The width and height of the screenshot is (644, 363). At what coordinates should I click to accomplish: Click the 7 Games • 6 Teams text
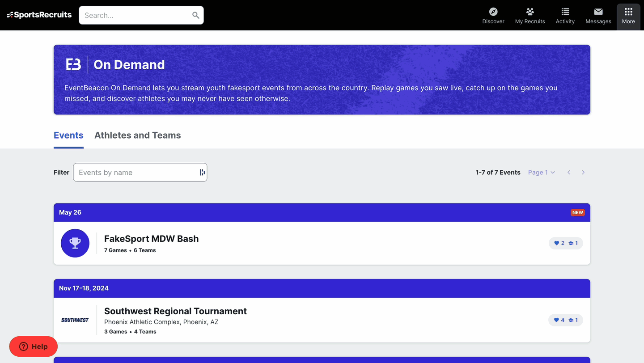click(x=130, y=250)
